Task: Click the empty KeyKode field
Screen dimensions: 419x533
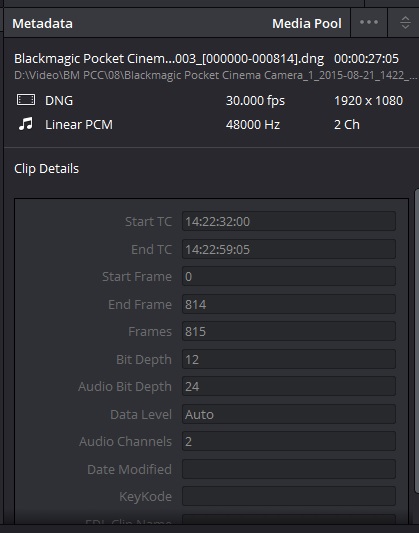Action: (289, 496)
